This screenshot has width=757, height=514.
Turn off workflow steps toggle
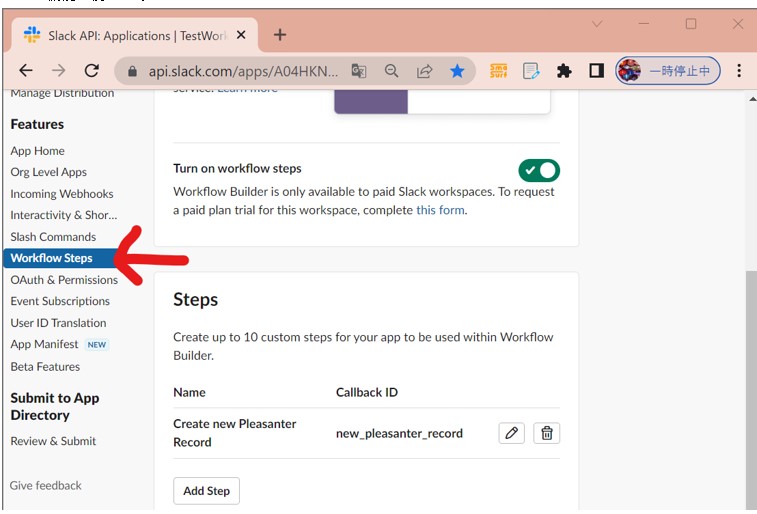(x=539, y=170)
